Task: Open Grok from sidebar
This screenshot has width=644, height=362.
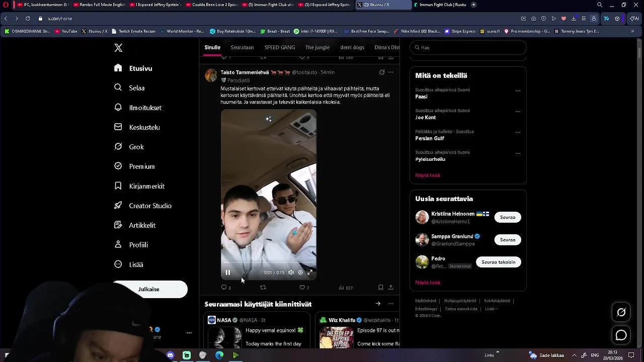Action: tap(129, 147)
